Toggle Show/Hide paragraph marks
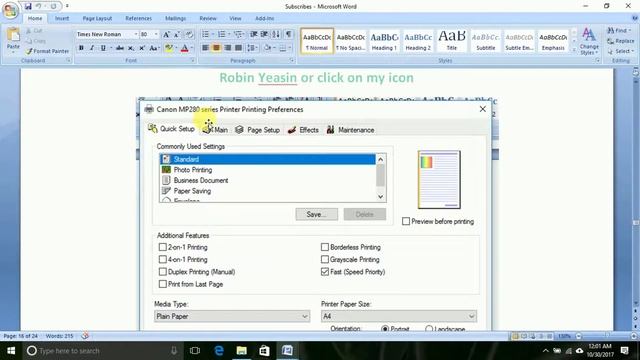The height and width of the screenshot is (360, 640). coord(289,35)
